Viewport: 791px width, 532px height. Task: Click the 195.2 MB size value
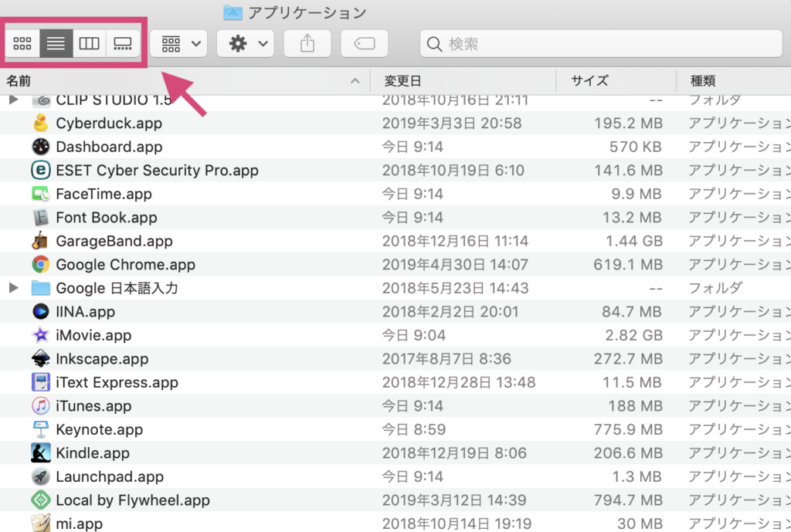pos(628,123)
